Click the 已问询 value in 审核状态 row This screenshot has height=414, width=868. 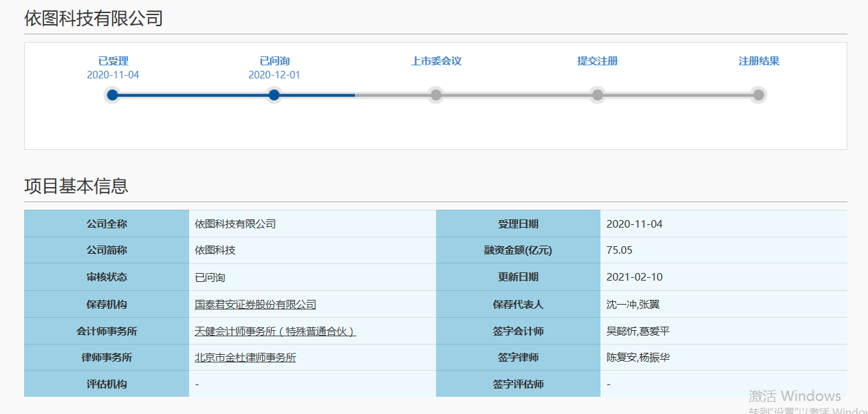210,278
